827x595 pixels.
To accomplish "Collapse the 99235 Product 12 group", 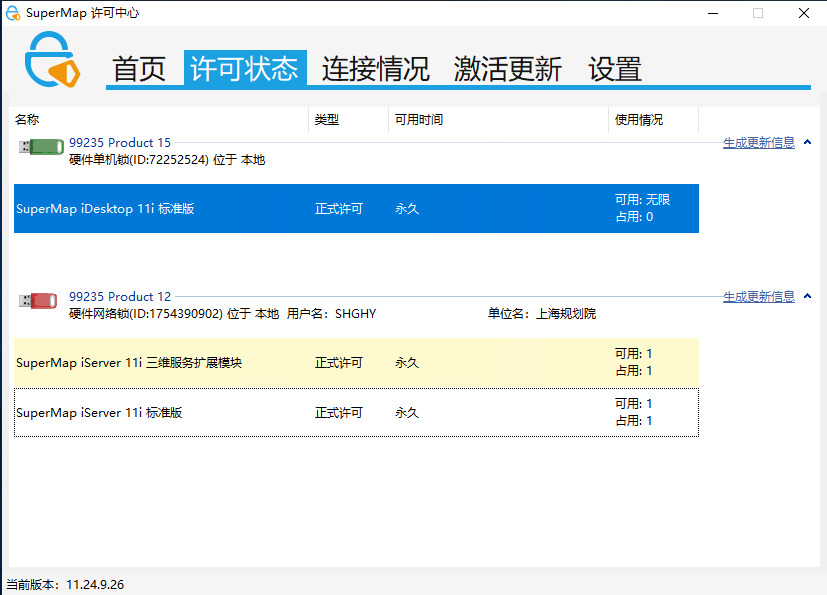I will pyautogui.click(x=807, y=296).
